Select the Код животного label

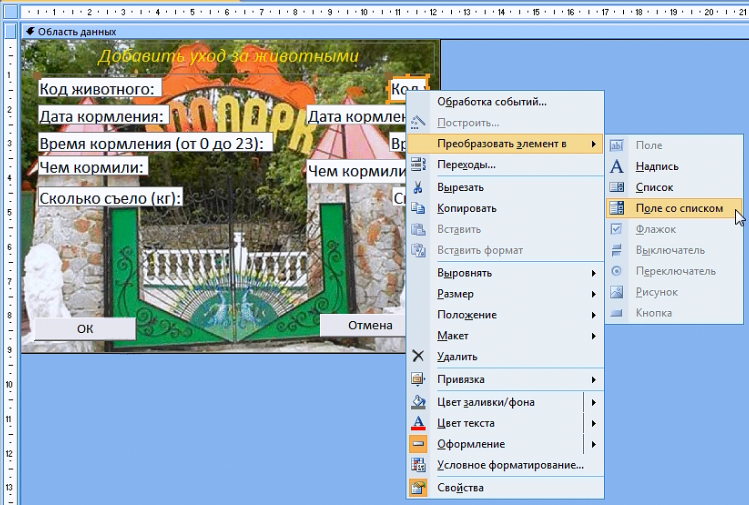(98, 88)
